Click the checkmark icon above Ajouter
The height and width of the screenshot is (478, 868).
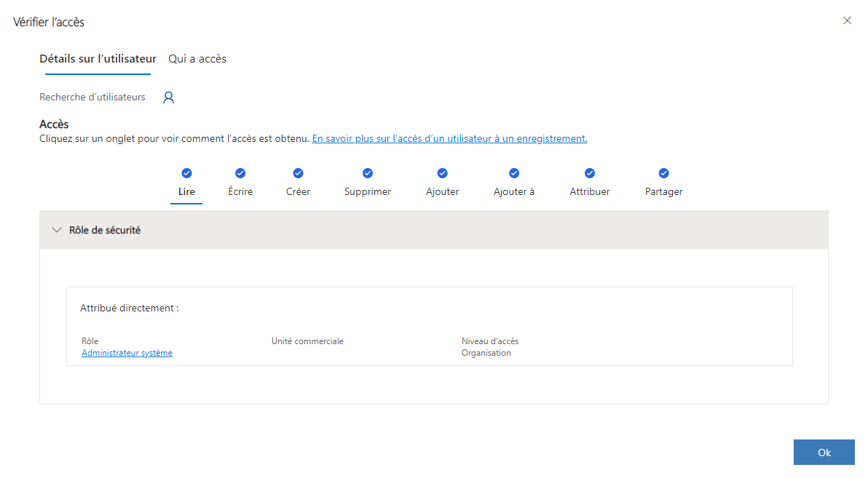click(442, 173)
